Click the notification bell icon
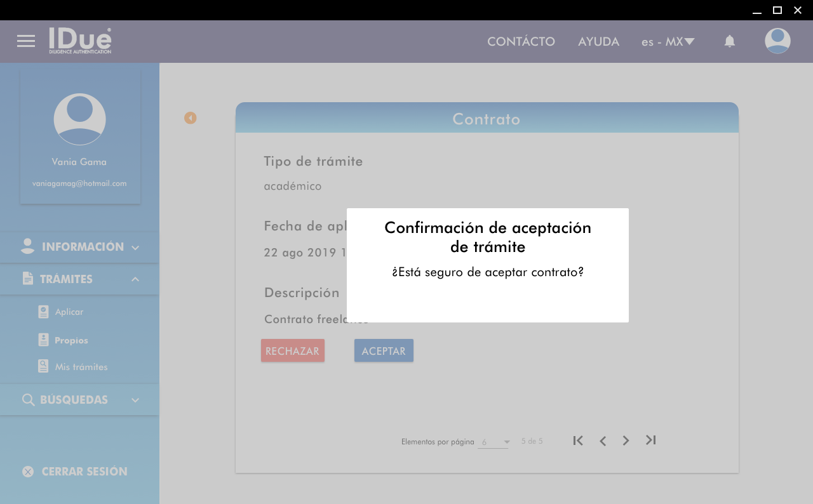Screen dimensions: 813x504 coord(730,41)
